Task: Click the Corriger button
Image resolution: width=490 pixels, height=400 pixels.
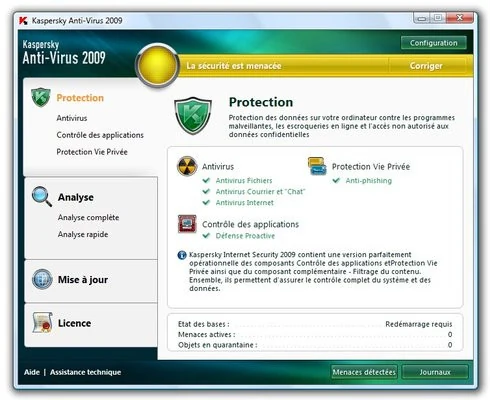Action: tap(426, 66)
